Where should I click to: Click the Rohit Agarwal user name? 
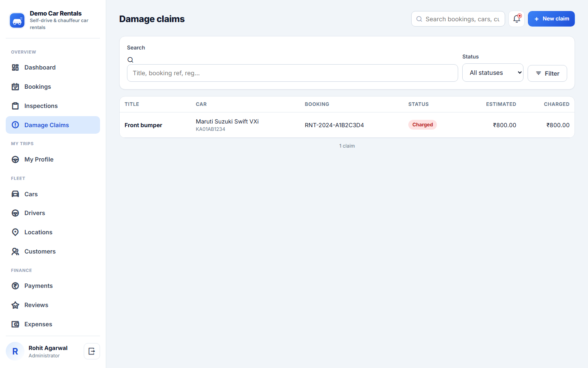pos(48,348)
